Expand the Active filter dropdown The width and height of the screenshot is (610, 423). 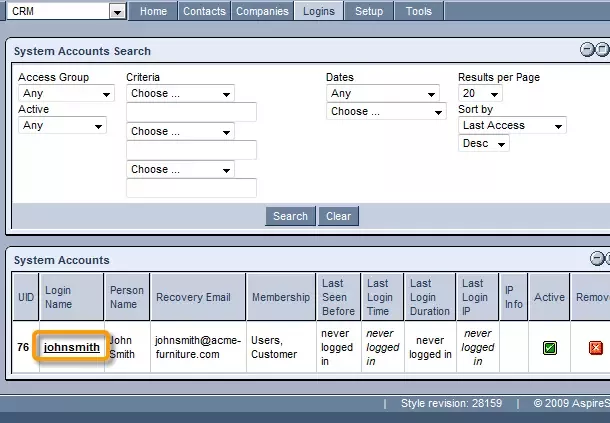(62, 126)
